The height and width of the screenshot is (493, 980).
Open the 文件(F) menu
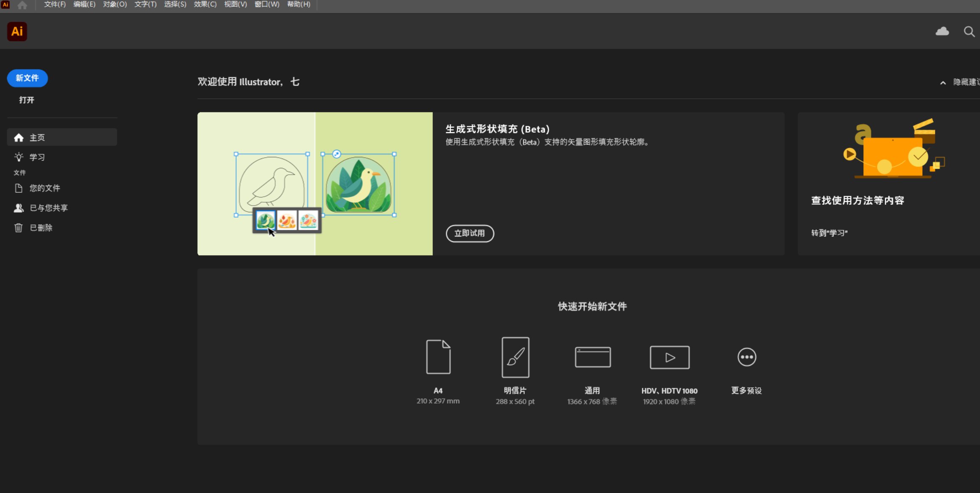pos(55,4)
